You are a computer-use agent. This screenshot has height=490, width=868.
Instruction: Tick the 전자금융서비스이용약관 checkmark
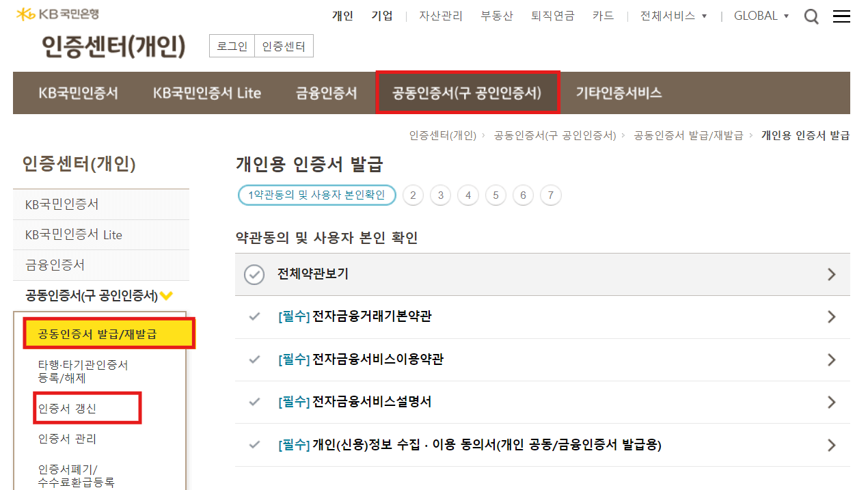(254, 359)
